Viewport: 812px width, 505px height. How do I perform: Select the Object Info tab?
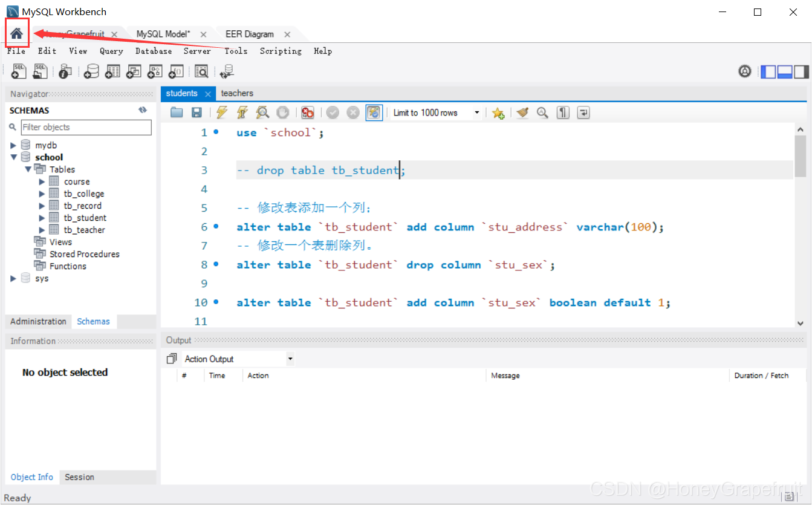(32, 477)
